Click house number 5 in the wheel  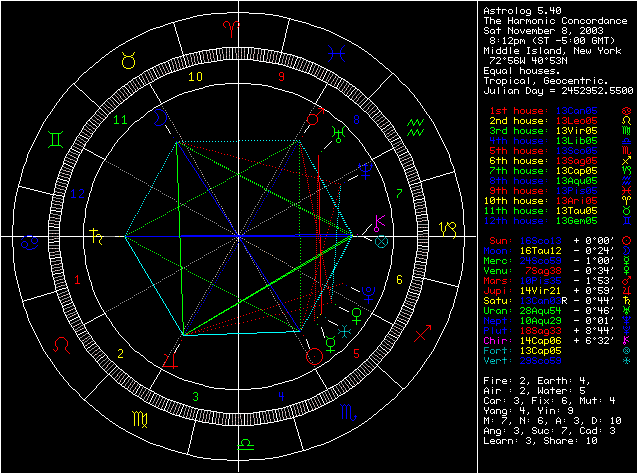pos(356,354)
